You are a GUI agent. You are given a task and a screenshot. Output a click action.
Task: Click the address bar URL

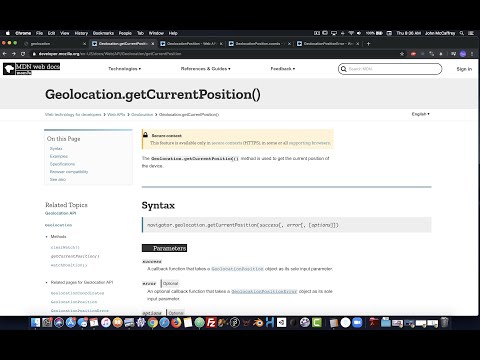click(x=110, y=54)
